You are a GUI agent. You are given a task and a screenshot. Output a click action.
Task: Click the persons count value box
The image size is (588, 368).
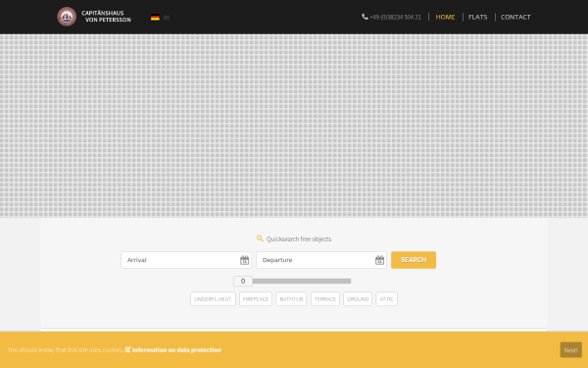(x=243, y=281)
